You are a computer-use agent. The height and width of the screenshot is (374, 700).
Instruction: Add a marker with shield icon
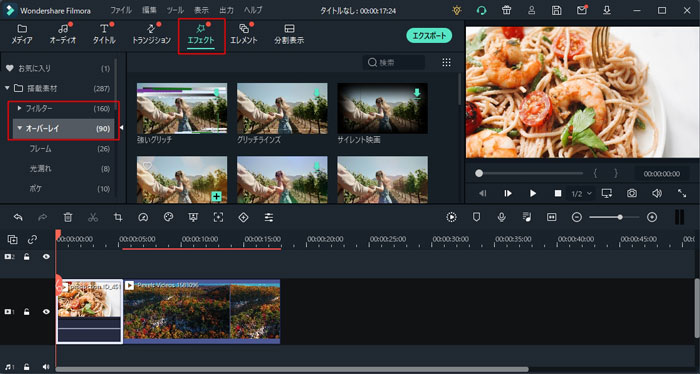coord(476,217)
